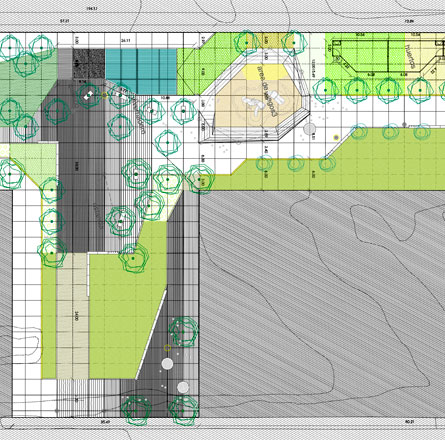This screenshot has width=445, height=440.
Task: Click the 'huertos' label in the plan
Action: [409, 57]
